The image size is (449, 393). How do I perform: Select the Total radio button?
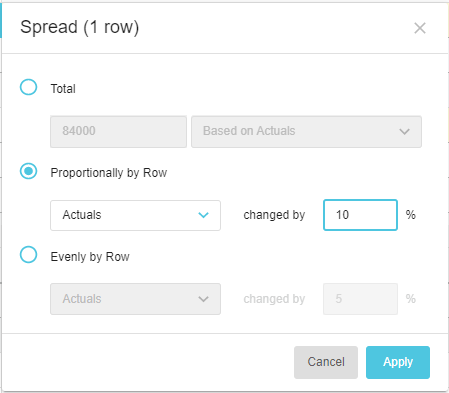tap(28, 87)
